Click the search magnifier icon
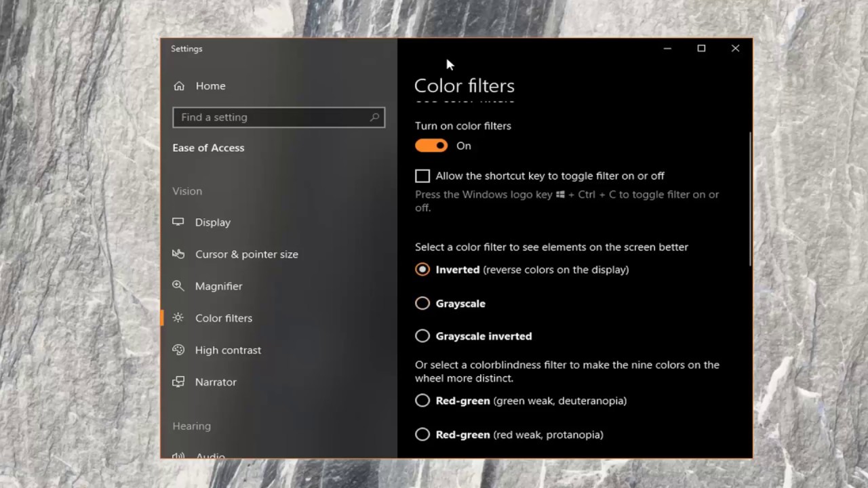 374,117
